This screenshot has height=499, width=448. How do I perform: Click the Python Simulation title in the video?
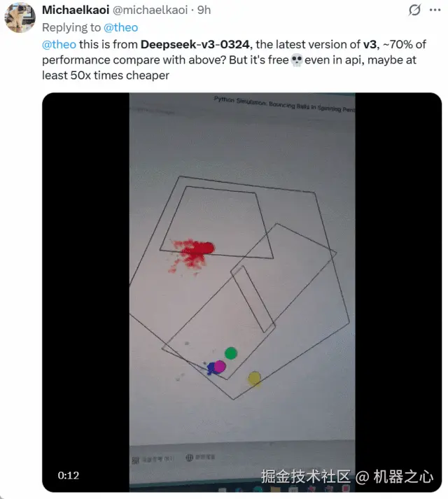284,104
